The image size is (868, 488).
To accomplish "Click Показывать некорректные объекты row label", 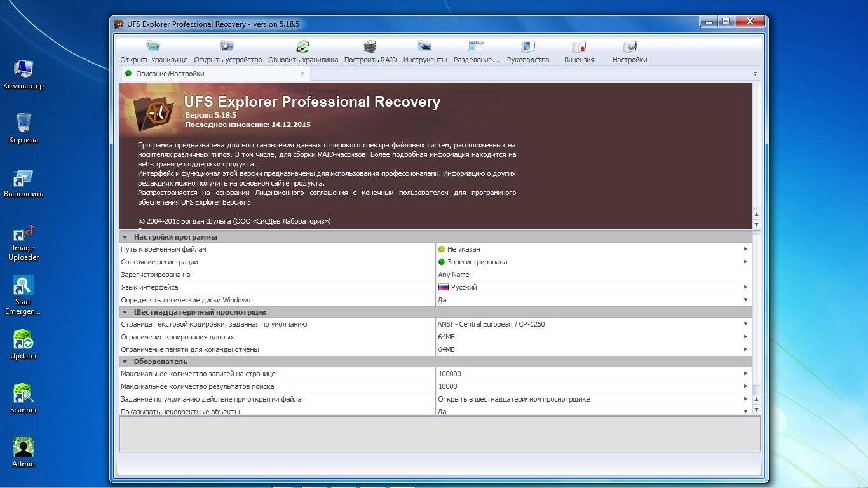I will 180,412.
